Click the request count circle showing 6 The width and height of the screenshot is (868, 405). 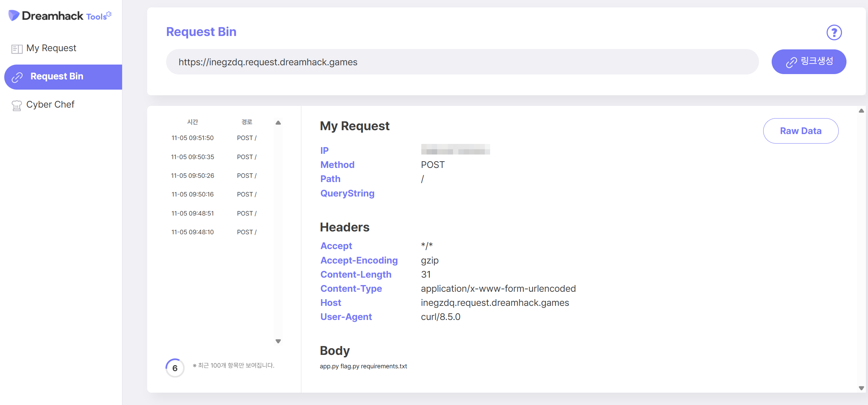[175, 368]
